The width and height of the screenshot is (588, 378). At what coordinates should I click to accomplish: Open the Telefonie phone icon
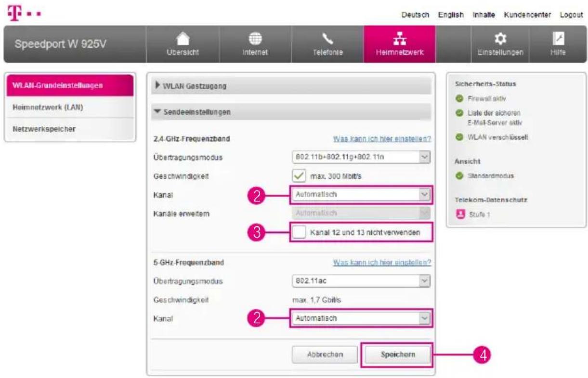(327, 39)
